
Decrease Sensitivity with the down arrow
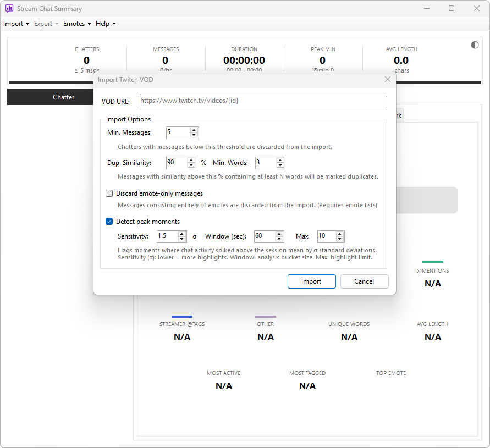click(182, 239)
